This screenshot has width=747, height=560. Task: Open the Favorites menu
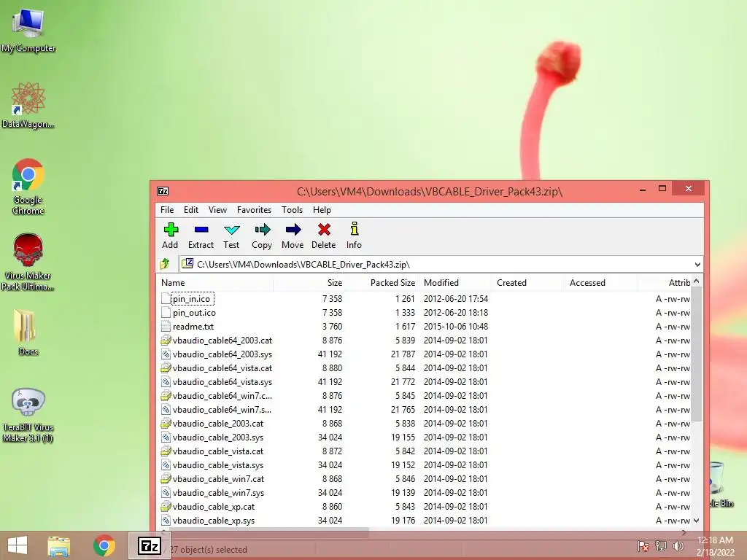pos(255,210)
